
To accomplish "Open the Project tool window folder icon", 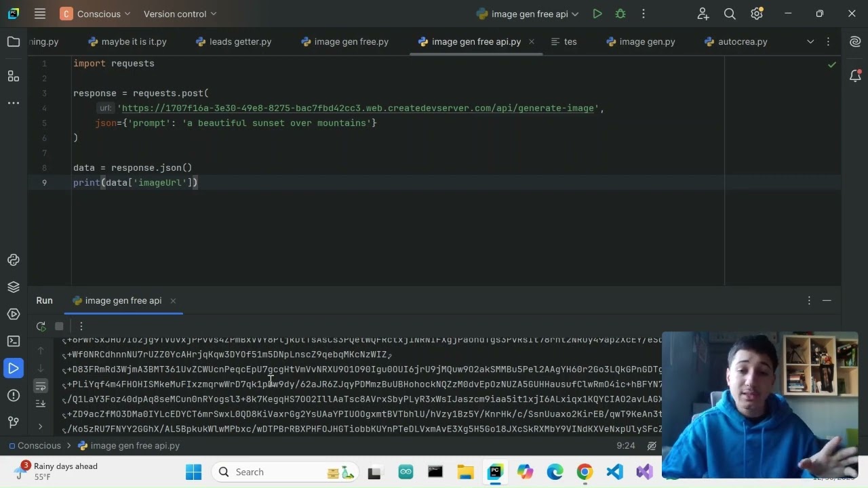I will pyautogui.click(x=14, y=42).
